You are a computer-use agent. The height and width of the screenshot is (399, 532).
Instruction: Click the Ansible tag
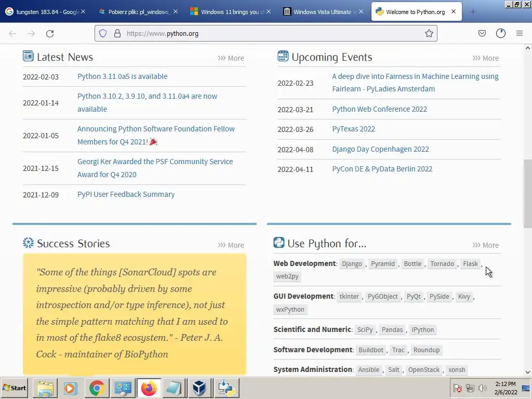tap(369, 369)
